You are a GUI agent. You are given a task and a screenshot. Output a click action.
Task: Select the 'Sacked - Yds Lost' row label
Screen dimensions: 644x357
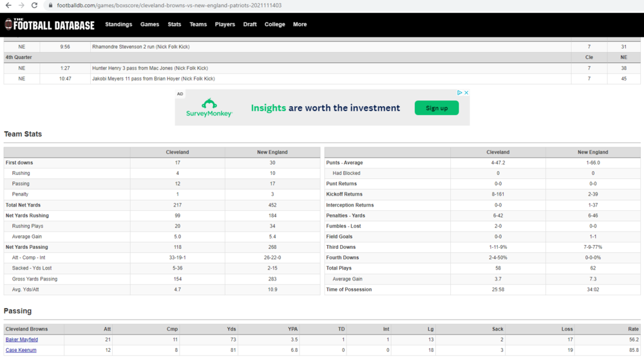coord(32,268)
